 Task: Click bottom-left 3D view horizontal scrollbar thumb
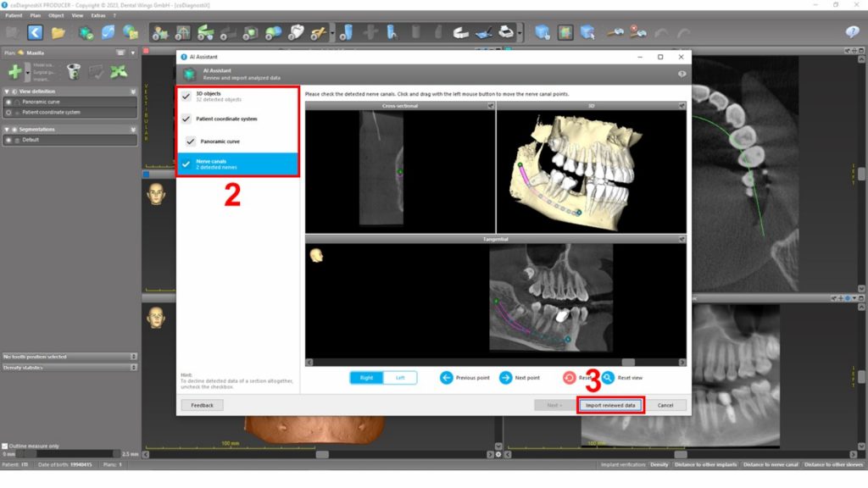coord(322,454)
